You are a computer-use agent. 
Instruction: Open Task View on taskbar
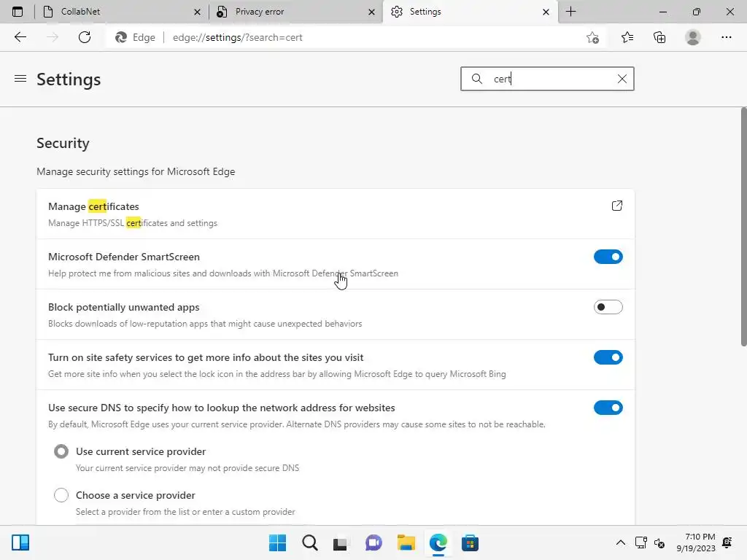click(341, 542)
